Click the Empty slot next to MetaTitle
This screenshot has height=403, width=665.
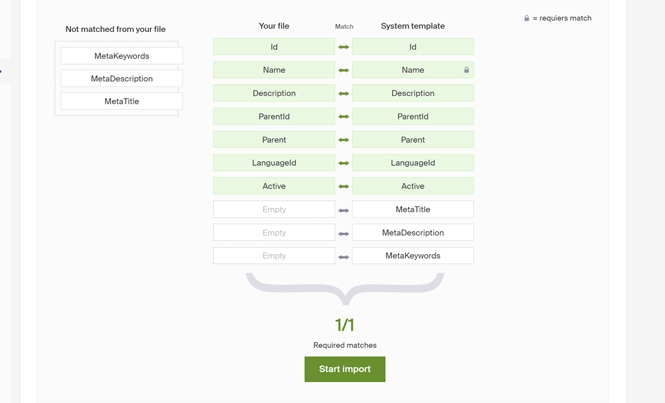tap(274, 210)
